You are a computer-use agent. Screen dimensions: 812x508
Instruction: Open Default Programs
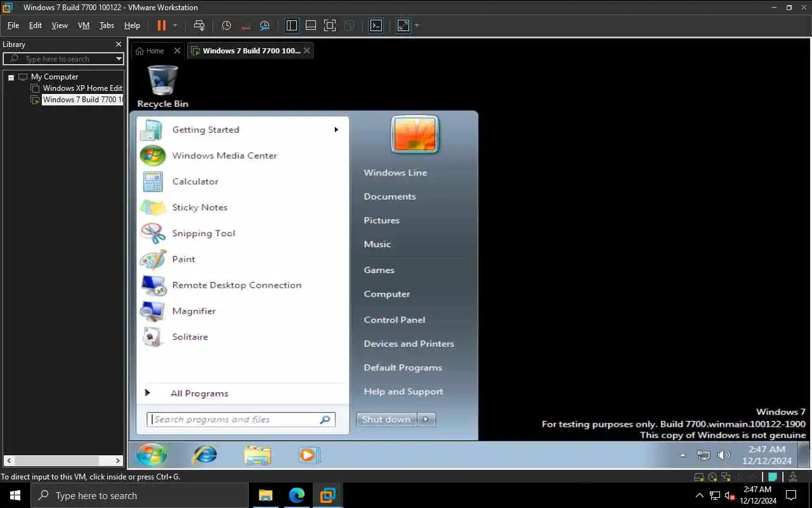pos(402,368)
